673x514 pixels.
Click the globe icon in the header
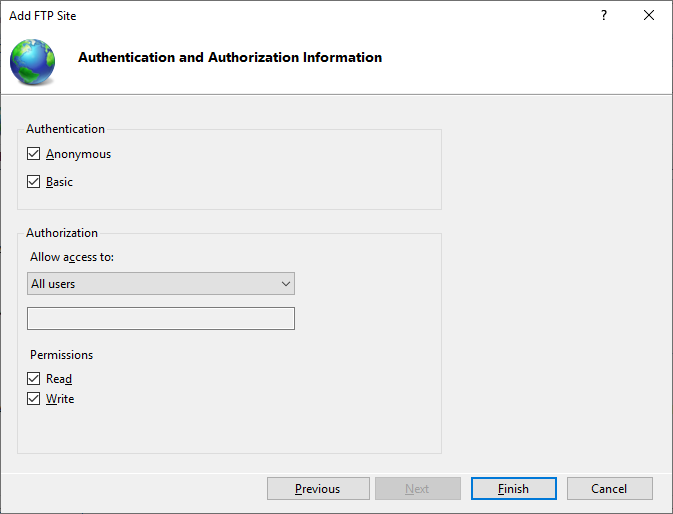coord(33,61)
